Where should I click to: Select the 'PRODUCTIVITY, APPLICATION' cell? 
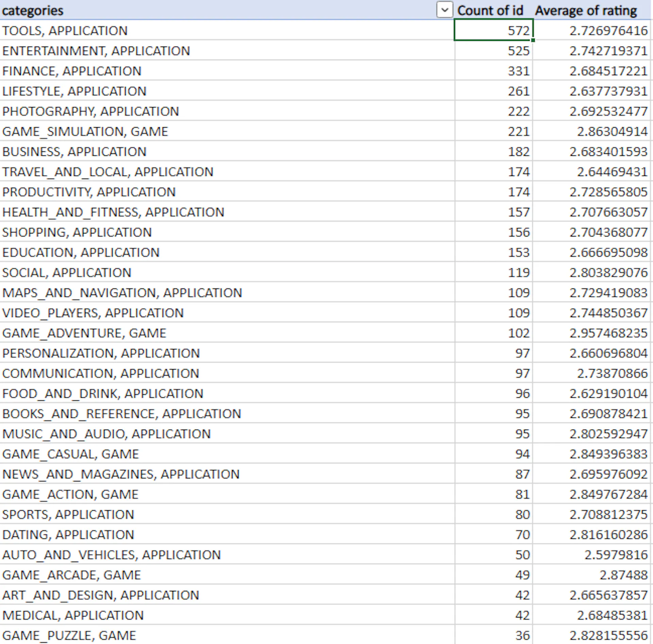pos(227,192)
